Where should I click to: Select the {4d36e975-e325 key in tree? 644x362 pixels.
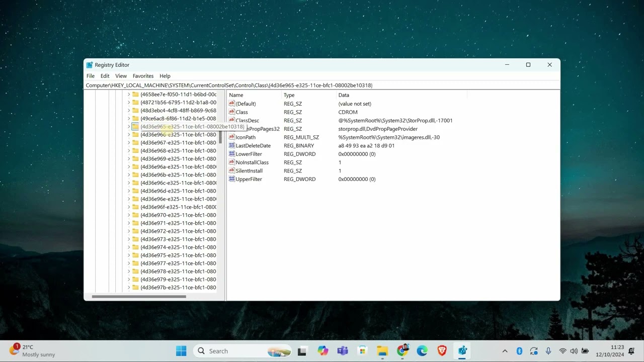178,255
